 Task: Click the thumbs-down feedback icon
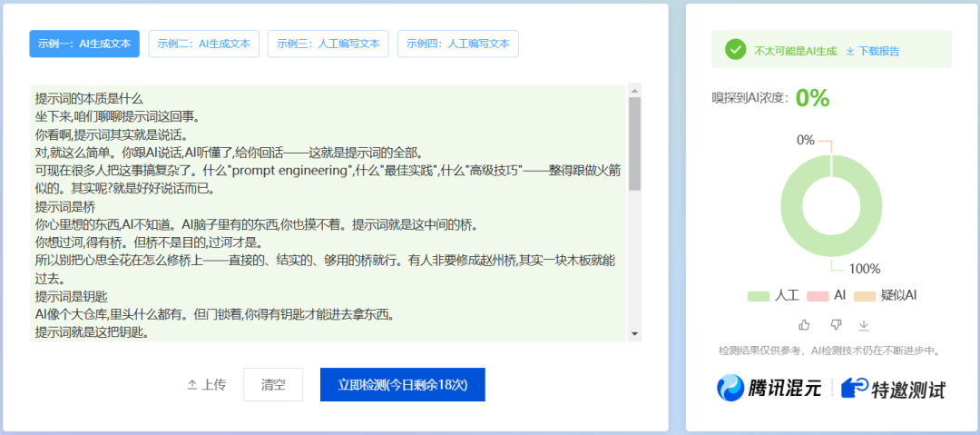click(x=836, y=324)
